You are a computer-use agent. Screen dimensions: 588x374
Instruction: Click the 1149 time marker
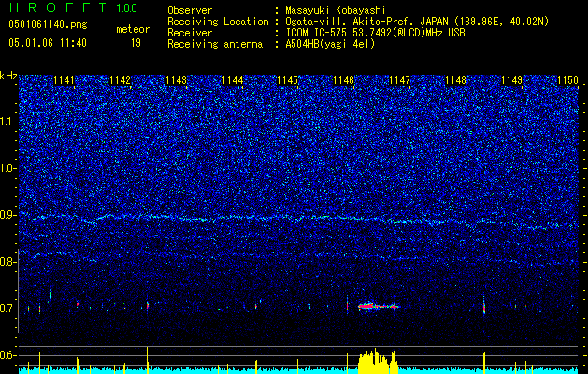512,80
